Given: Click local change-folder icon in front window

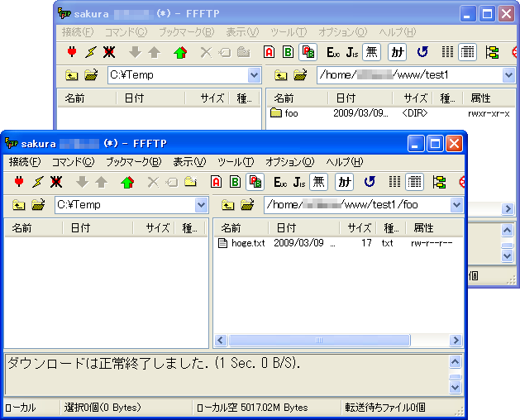Looking at the screenshot, I should click(38, 205).
